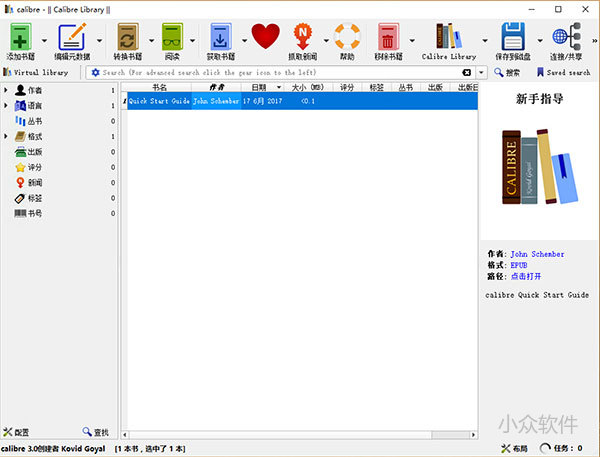Click the John Schember author link
Image resolution: width=600 pixels, height=457 pixels.
click(x=537, y=254)
